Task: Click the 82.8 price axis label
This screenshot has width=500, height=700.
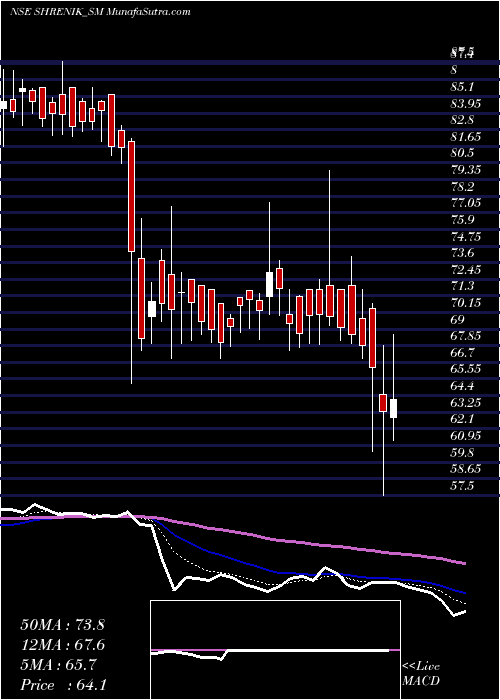Action: click(462, 120)
